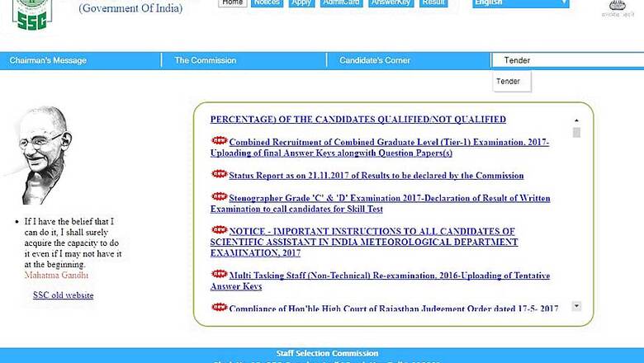
Task: Click the Mahatma Gandhi attribution text
Action: tap(56, 276)
